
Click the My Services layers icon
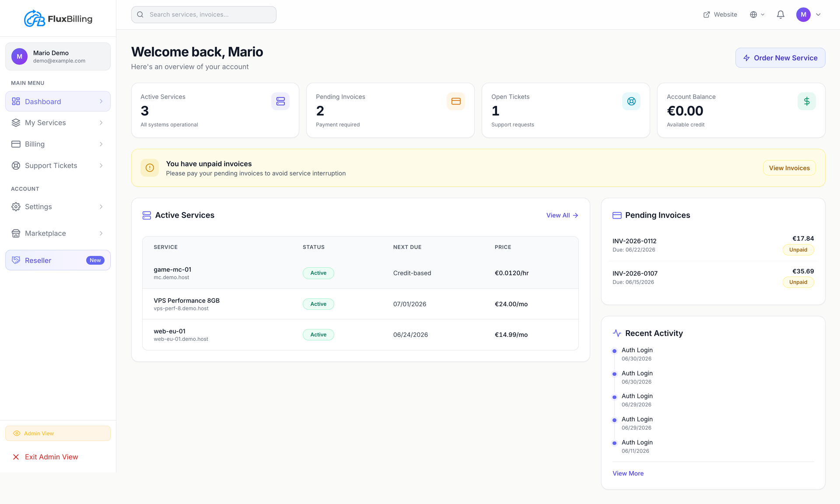(16, 122)
